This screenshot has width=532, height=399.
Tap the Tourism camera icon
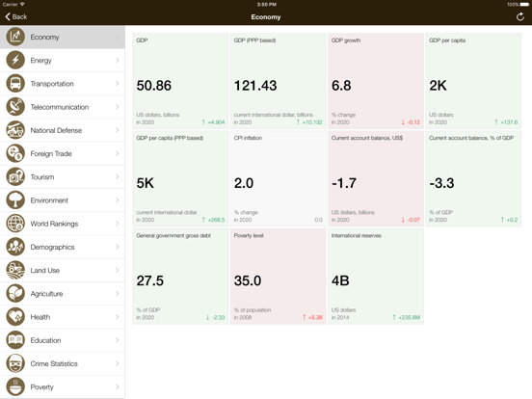click(x=15, y=176)
